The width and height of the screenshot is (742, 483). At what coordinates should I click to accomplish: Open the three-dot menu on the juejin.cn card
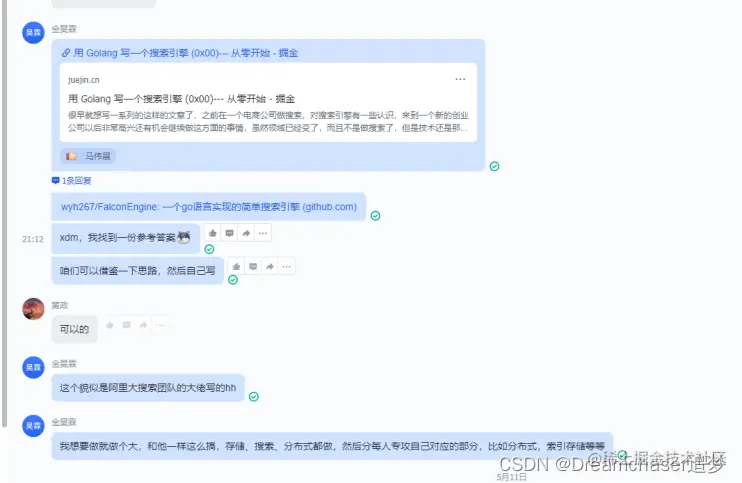tap(460, 79)
